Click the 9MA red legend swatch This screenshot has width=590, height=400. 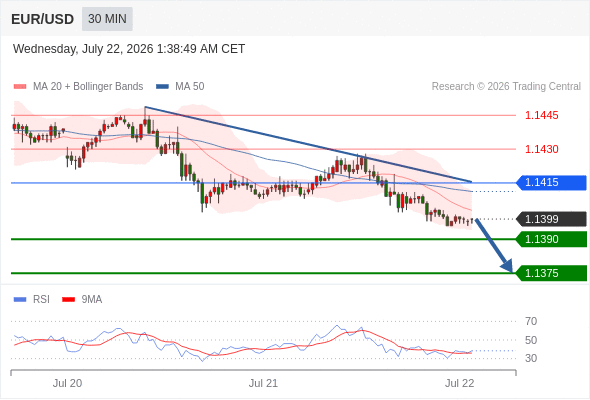[68, 300]
